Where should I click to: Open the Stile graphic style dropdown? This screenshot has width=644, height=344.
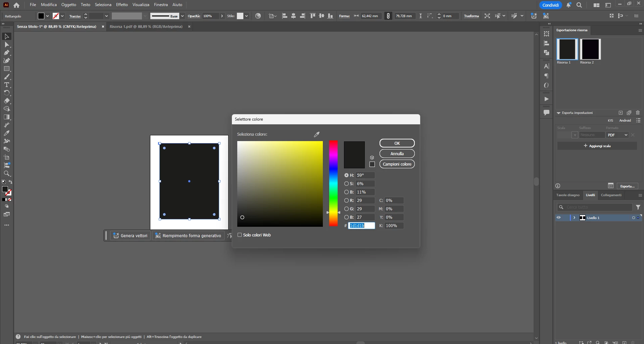[246, 16]
